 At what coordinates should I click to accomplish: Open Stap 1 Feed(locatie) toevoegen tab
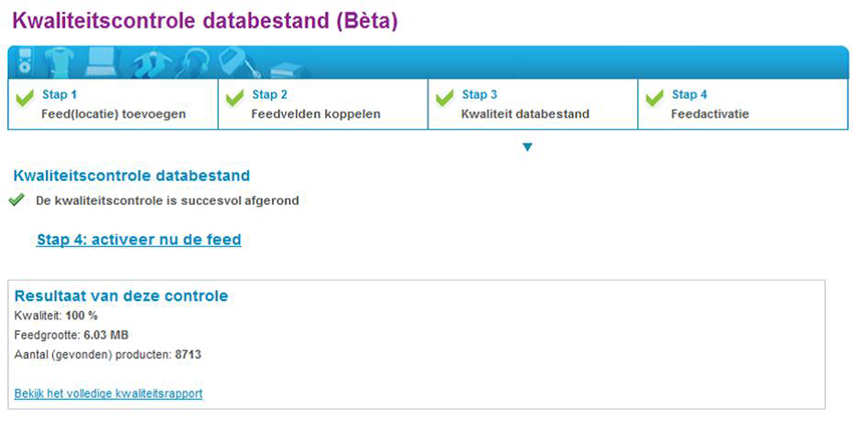113,104
